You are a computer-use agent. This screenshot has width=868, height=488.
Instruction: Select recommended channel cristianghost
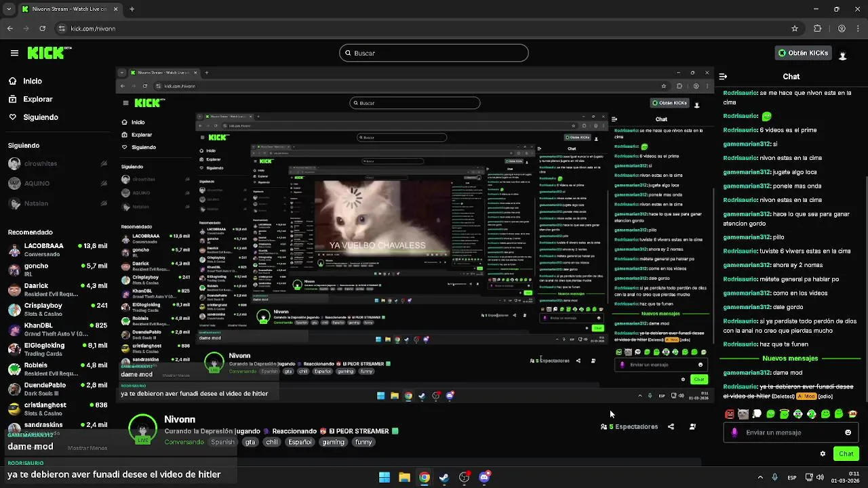click(x=56, y=408)
